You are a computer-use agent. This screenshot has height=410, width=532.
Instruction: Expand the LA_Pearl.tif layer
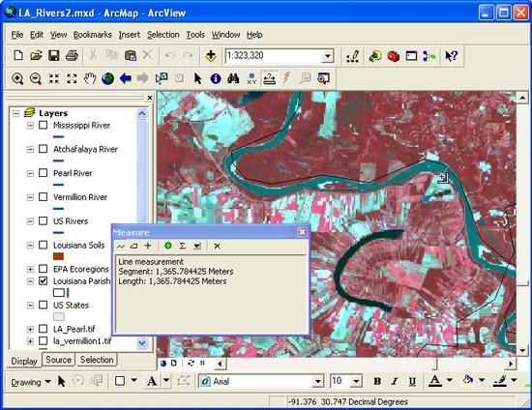pos(30,329)
